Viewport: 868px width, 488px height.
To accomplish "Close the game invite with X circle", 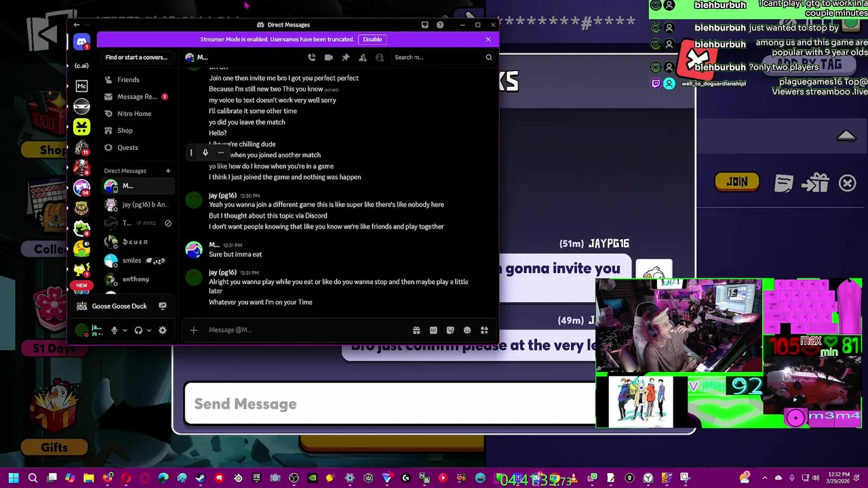I will coord(848,183).
